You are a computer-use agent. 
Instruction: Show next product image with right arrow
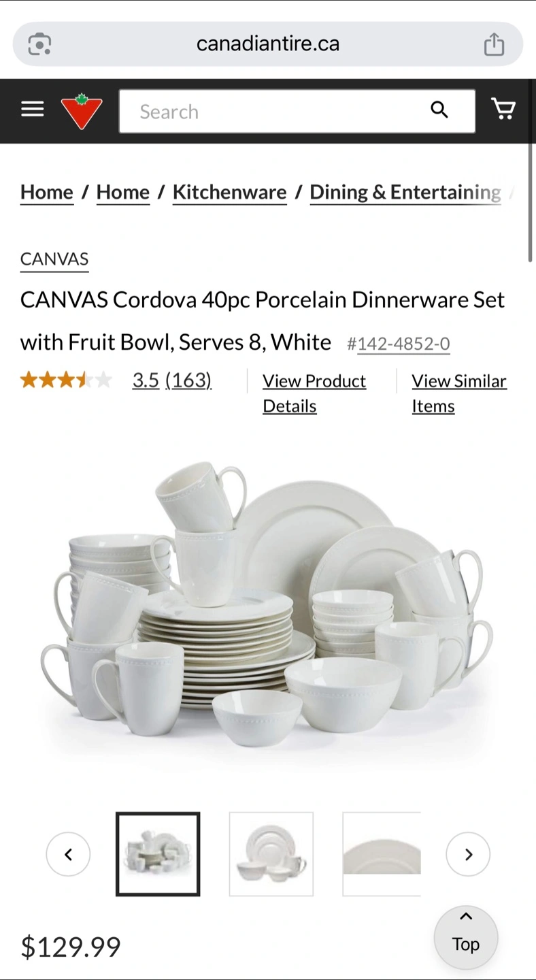pyautogui.click(x=468, y=854)
